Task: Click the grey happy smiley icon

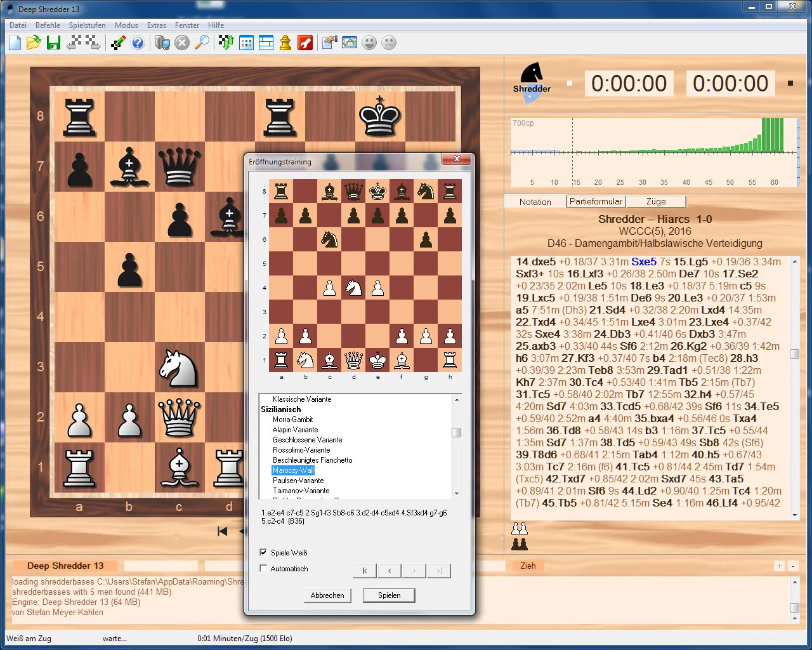Action: 369,43
